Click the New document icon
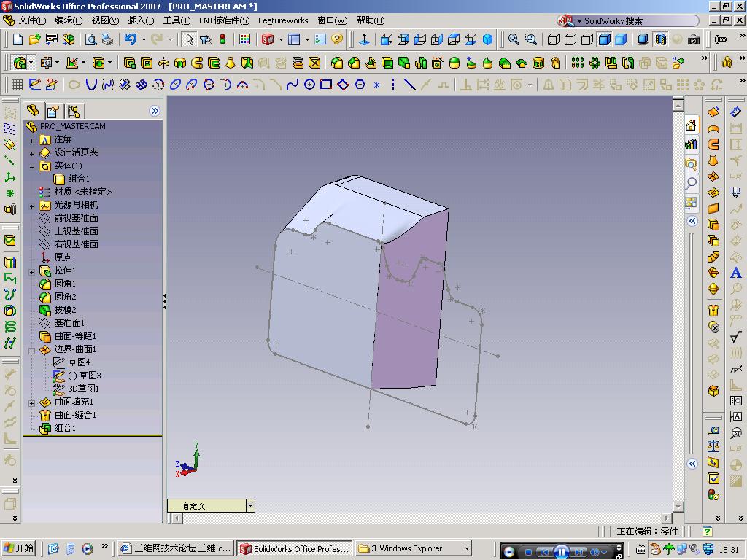 (x=18, y=39)
